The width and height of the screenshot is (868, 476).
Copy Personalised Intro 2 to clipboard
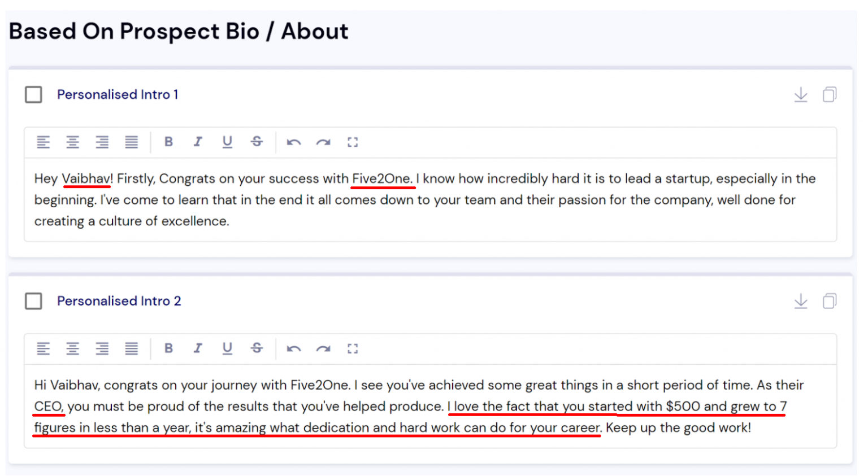[830, 301]
